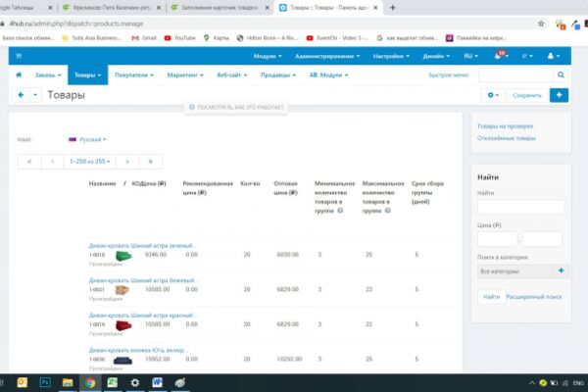The image size is (588, 392).
Task: Click the Сохранить button
Action: point(527,95)
